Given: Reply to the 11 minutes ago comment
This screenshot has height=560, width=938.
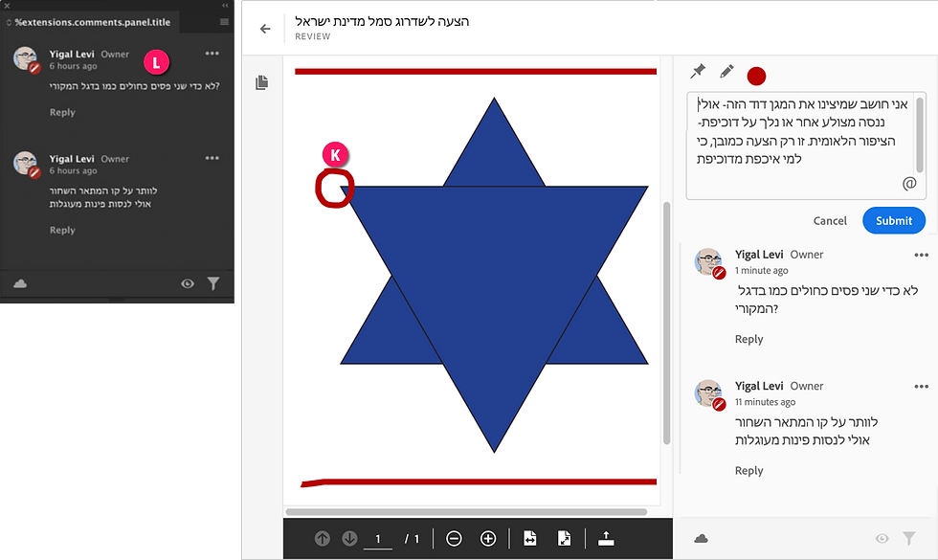Looking at the screenshot, I should (748, 471).
